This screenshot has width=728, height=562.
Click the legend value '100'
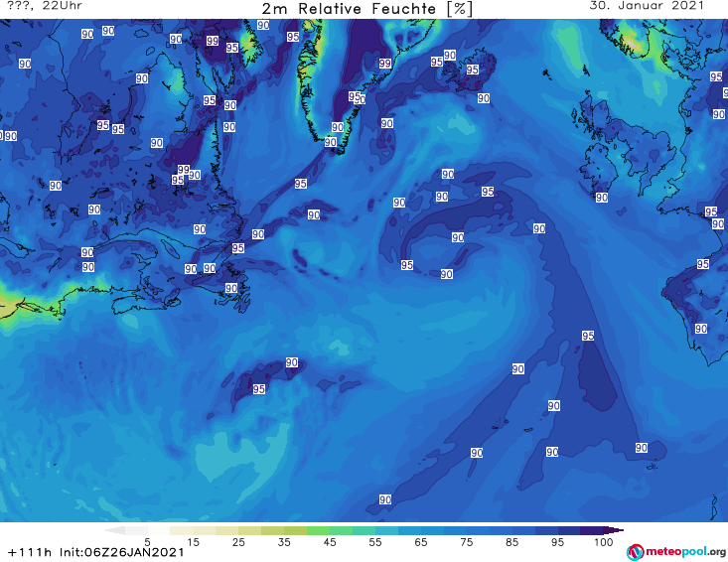tap(603, 542)
